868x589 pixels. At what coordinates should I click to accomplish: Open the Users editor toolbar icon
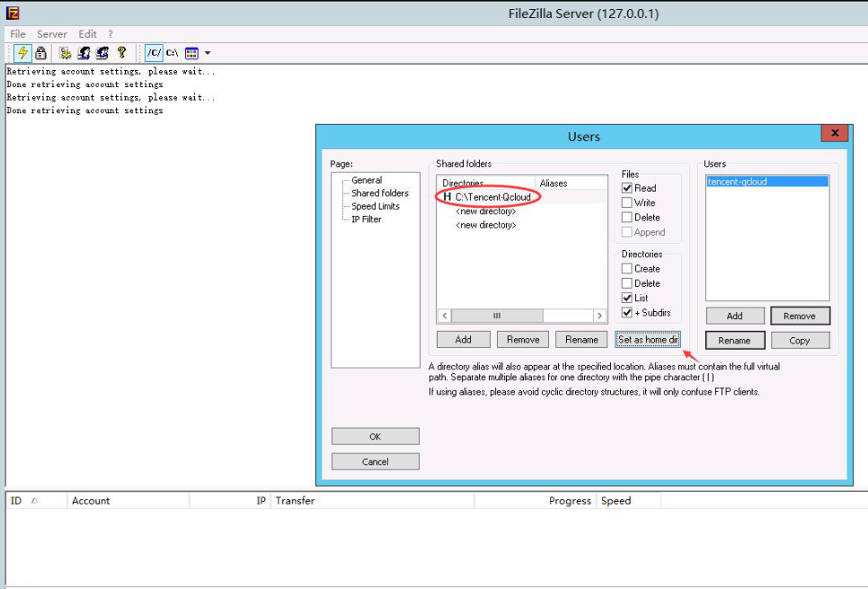84,53
